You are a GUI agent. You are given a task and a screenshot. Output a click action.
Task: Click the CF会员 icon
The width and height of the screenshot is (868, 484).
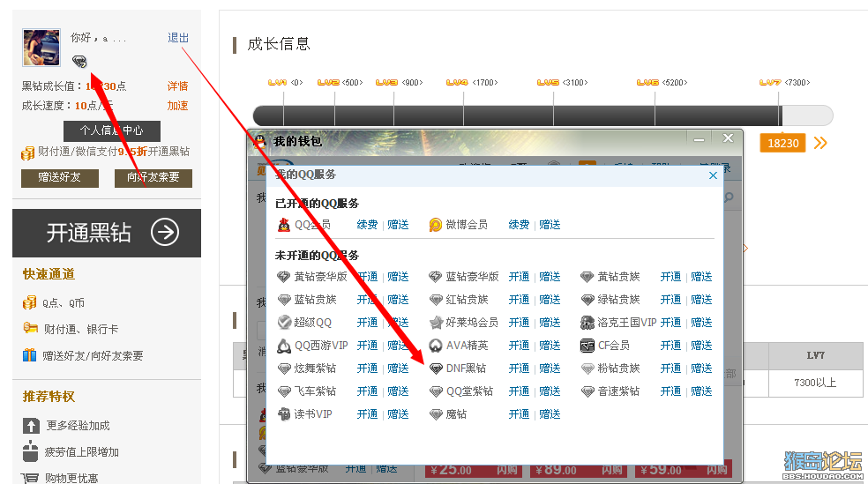[x=587, y=346]
